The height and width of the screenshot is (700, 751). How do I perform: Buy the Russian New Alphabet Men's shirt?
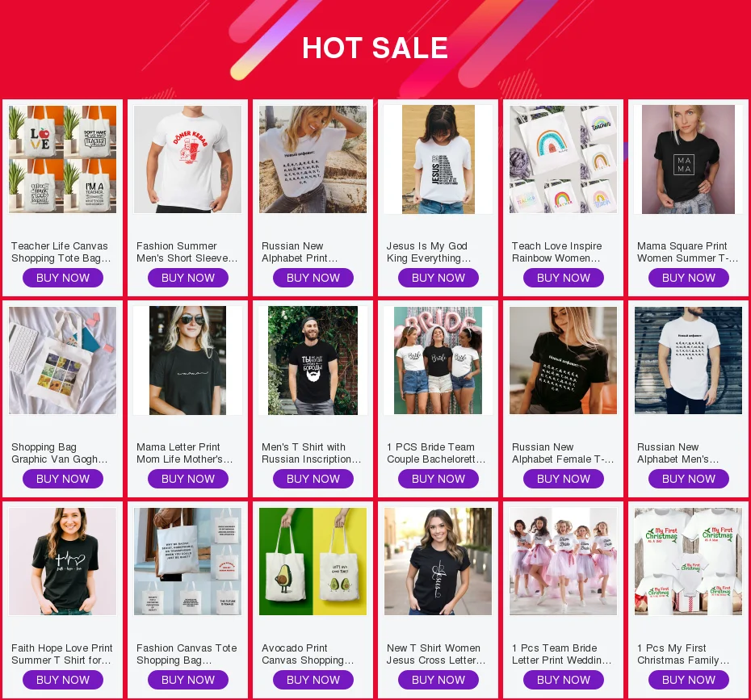tap(688, 479)
